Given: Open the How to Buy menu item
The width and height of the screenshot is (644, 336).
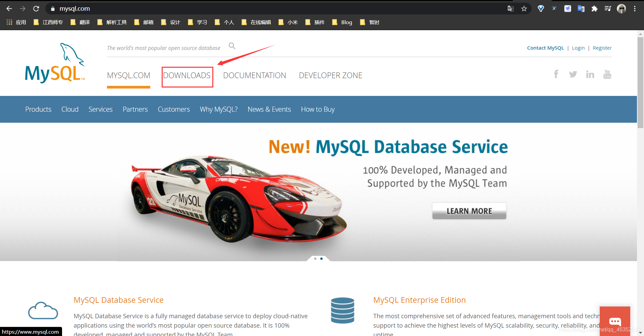Looking at the screenshot, I should 318,109.
